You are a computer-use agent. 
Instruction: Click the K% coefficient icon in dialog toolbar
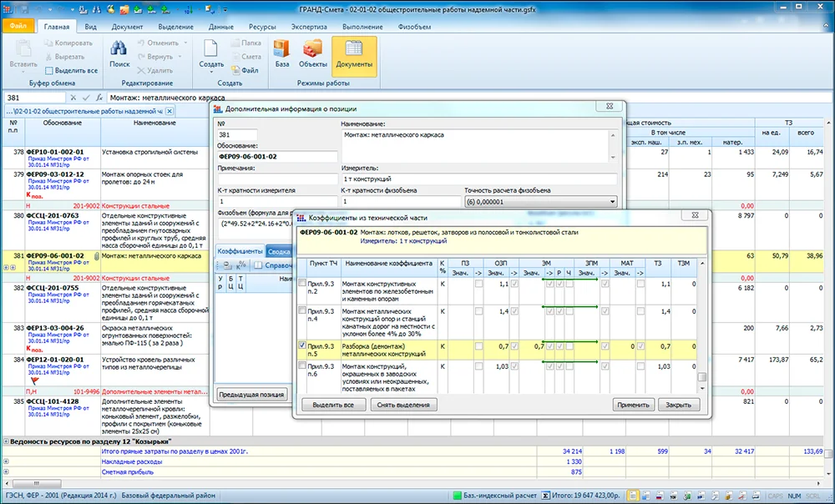coord(241,265)
